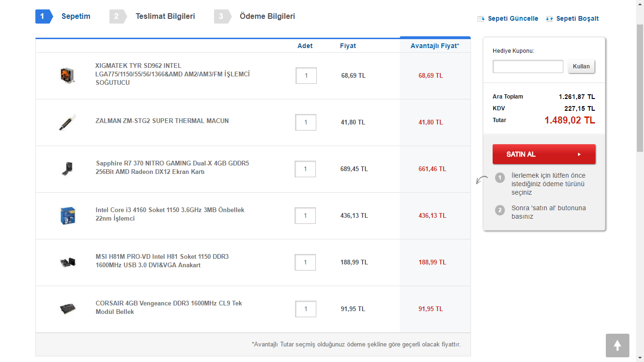Viewport: 644px width, 362px height.
Task: Open the CORSAIR 4GB Vengeance product link
Action: [x=168, y=307]
